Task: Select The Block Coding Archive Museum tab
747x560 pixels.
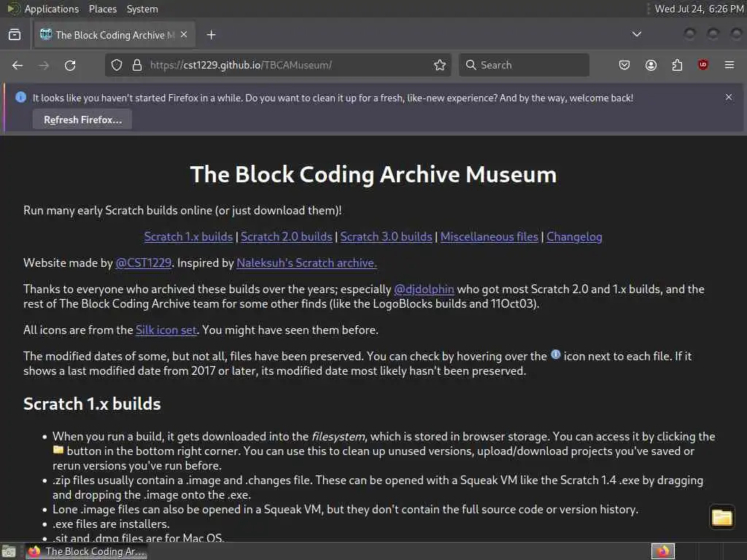Action: (x=115, y=35)
